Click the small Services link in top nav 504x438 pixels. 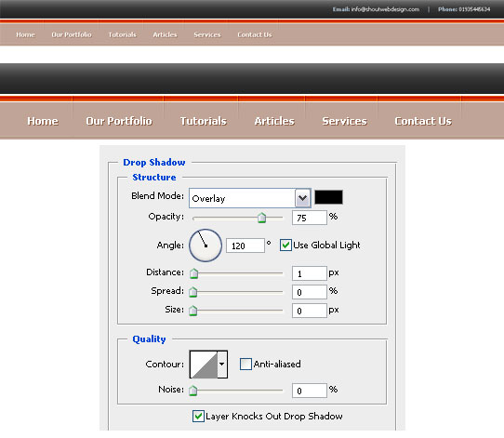tap(207, 34)
